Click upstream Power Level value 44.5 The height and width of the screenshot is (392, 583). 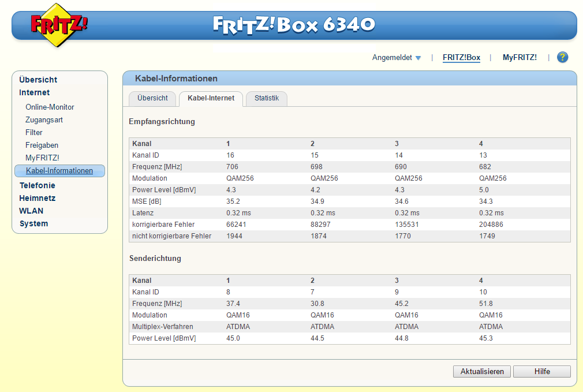[x=317, y=338]
